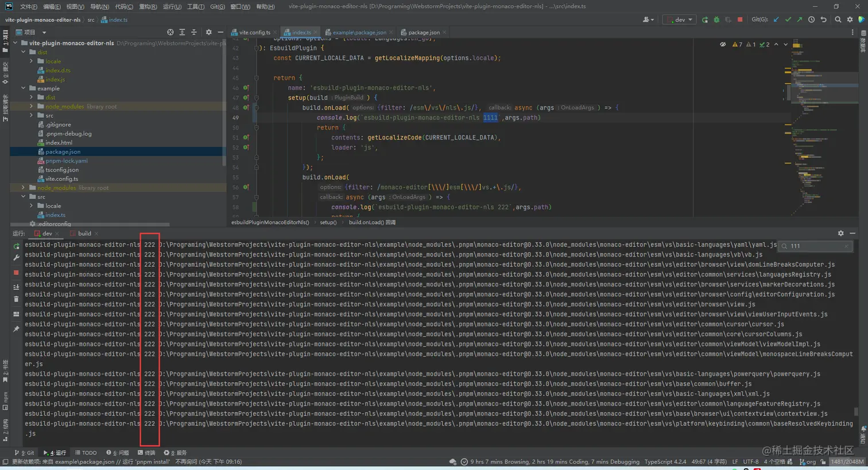Click Git rollback undo icon
This screenshot has height=470, width=868.
pos(823,20)
